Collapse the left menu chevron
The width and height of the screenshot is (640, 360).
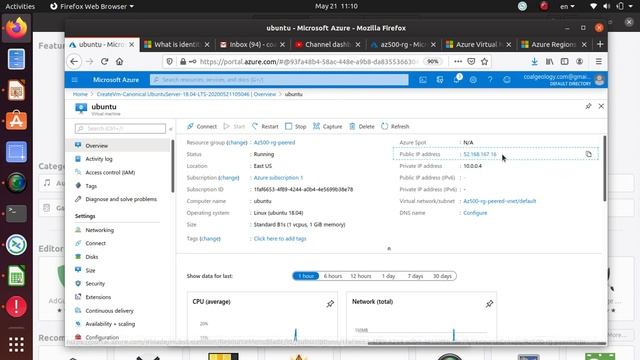(x=171, y=129)
